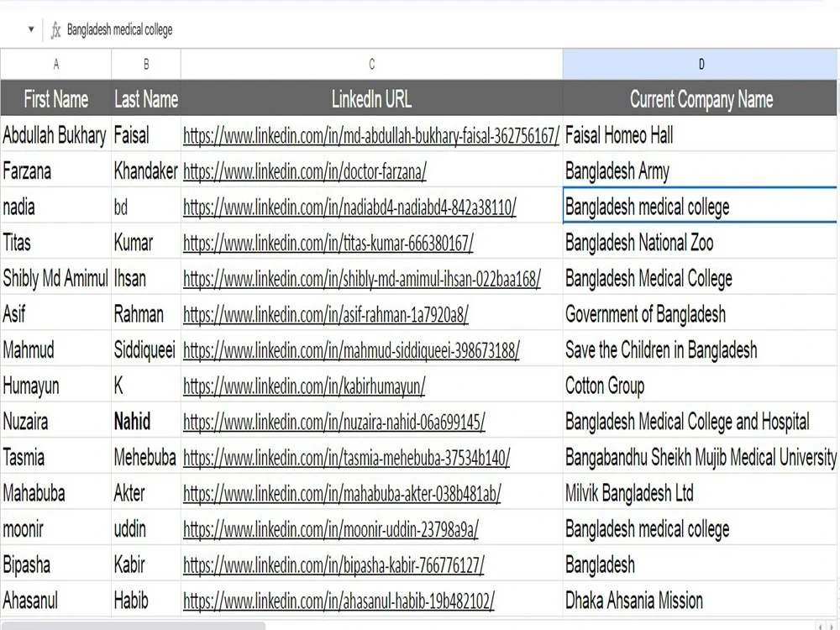Select the 'Government of Bangladesh' company cell
The height and width of the screenshot is (630, 840).
coord(700,314)
